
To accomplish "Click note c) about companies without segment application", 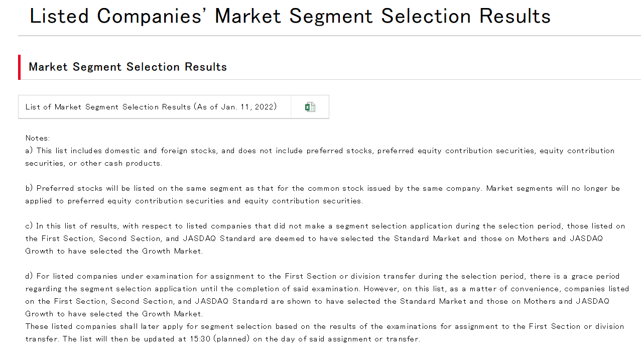I will click(325, 238).
